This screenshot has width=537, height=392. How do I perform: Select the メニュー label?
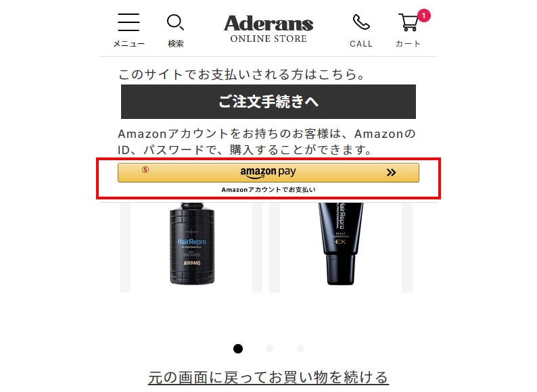click(x=129, y=44)
